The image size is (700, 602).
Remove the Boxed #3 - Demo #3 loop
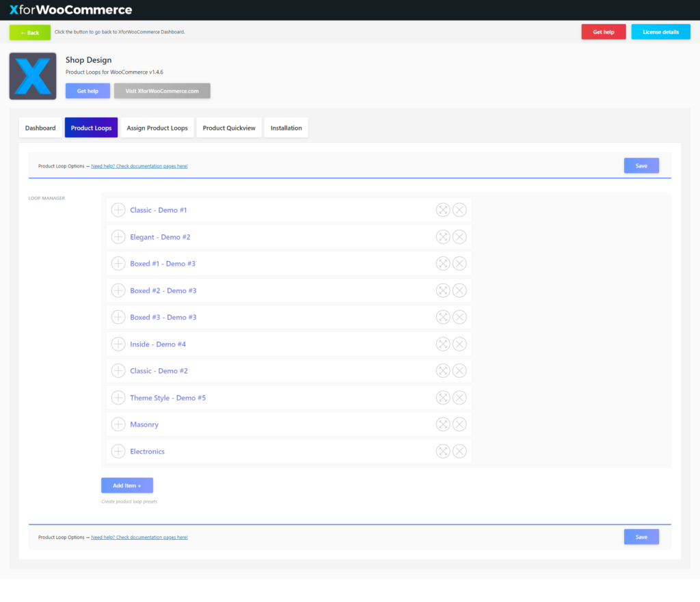[x=459, y=317]
